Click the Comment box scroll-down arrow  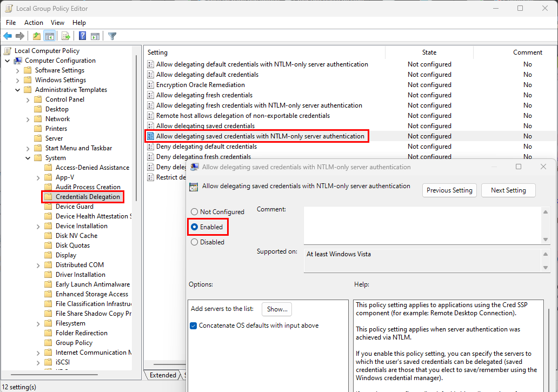click(x=546, y=240)
